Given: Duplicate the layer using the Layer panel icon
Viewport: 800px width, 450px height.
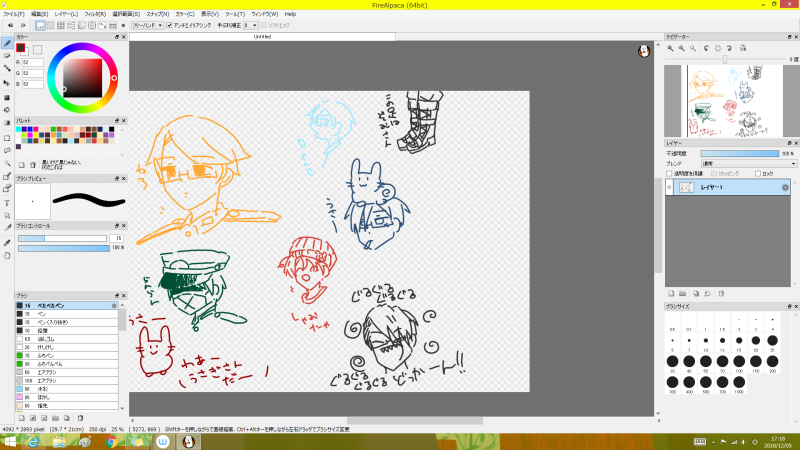Looking at the screenshot, I should (696, 294).
